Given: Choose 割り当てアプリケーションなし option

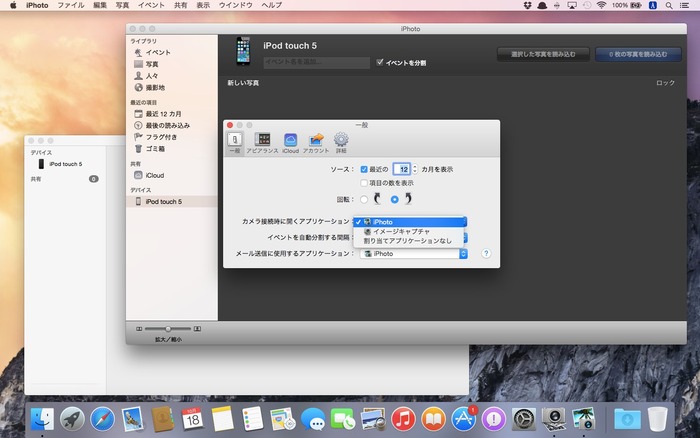Looking at the screenshot, I should [x=409, y=241].
